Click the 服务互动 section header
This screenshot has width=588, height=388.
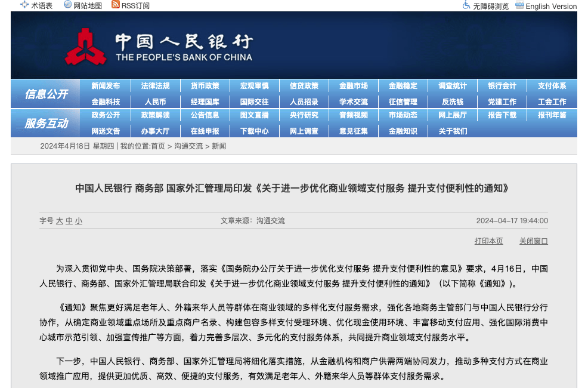tap(46, 123)
